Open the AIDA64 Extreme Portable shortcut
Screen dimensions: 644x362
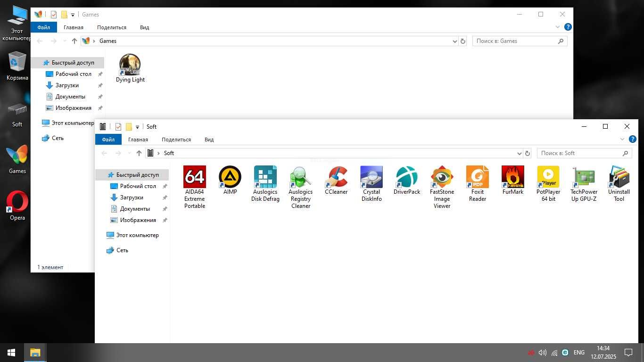(195, 187)
